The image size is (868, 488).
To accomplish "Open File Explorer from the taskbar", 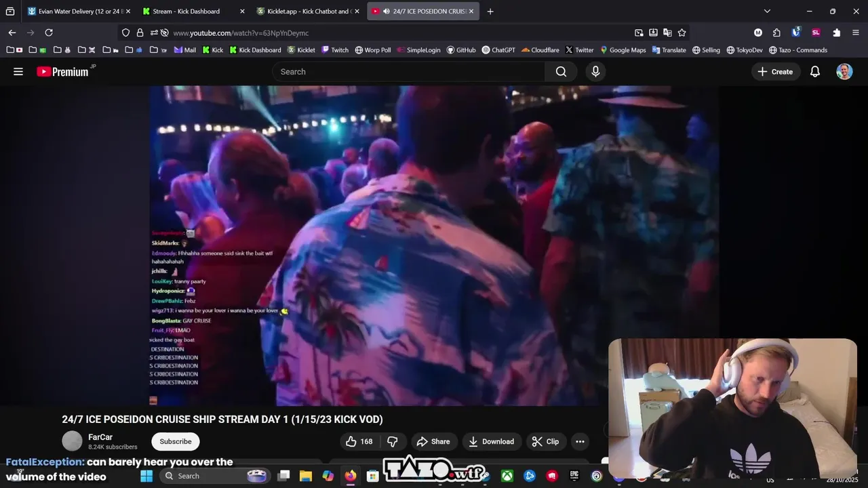I will pos(306,476).
